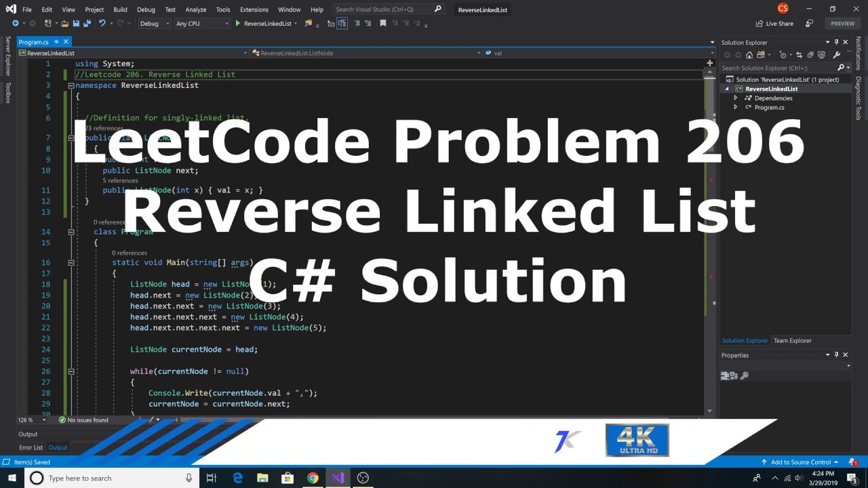Click the Live Share button
Screen dimensions: 868x488
click(774, 24)
